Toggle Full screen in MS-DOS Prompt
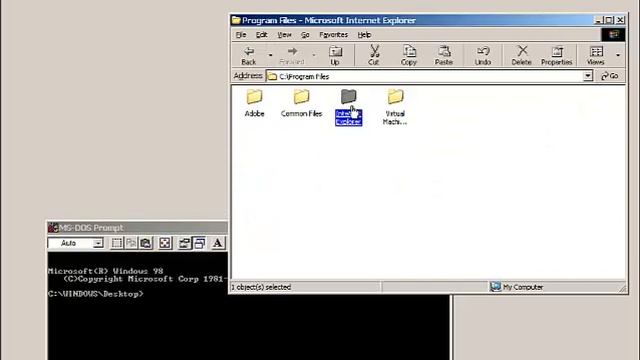640x360 pixels. click(164, 243)
